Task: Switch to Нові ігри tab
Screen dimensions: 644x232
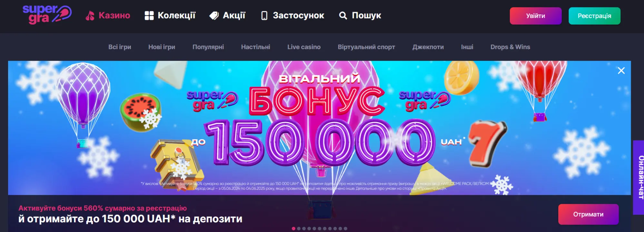Action: 162,47
